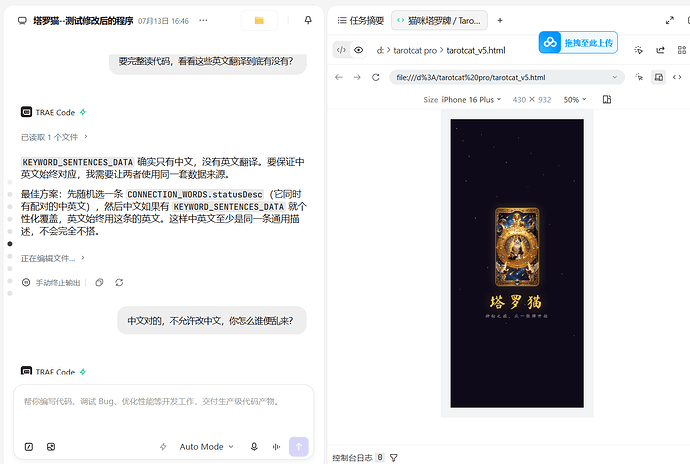Click the share export icon in the file toolbar
The height and width of the screenshot is (464, 690).
coord(660,50)
